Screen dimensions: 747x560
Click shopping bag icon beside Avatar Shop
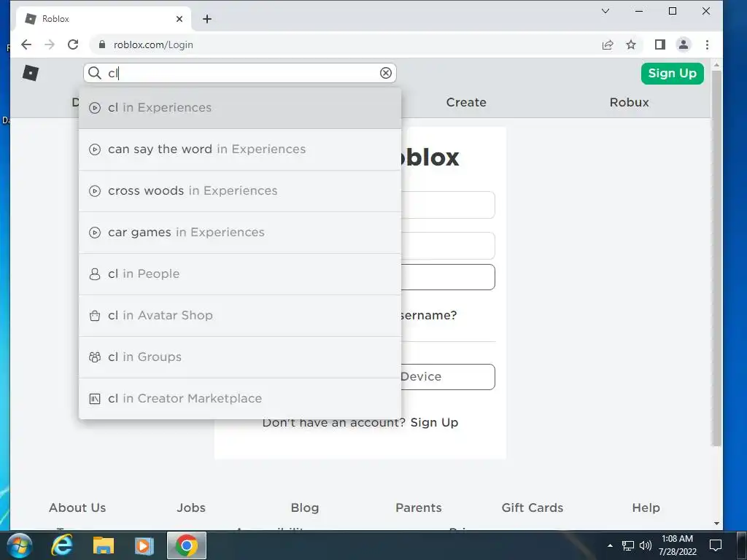tap(95, 316)
